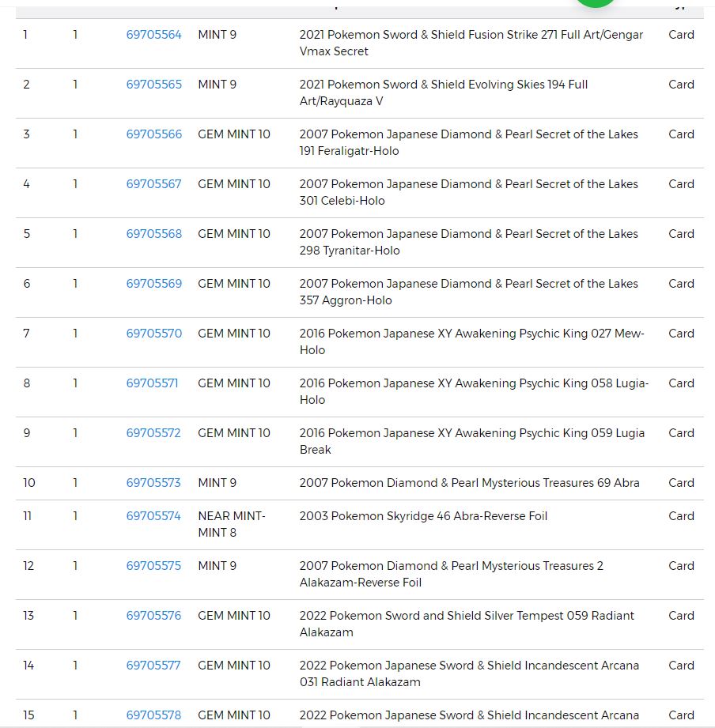The image size is (715, 728).
Task: Click GEM MINT 10 grade for Celebi
Action: coord(233,184)
